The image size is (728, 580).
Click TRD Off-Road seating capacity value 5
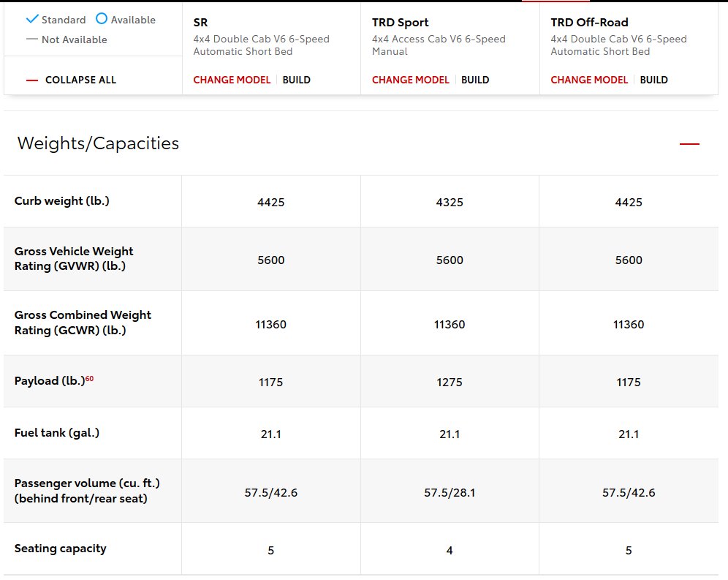(x=629, y=550)
